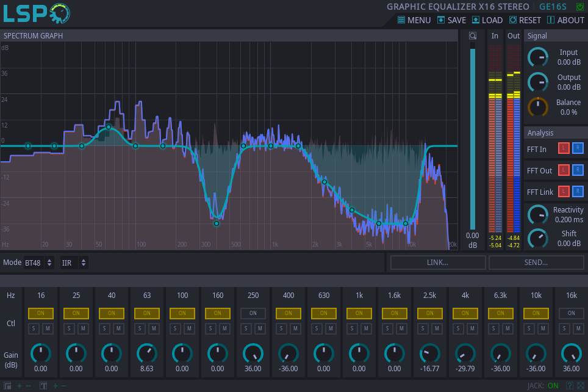This screenshot has height=392, width=588.
Task: Solo the 400 Hz band with S
Action: point(281,329)
